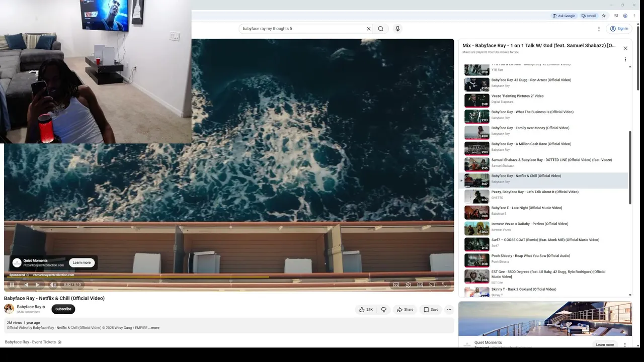Click Learn more on the sidebar Quiet Moments ad
This screenshot has width=644, height=362.
click(605, 344)
